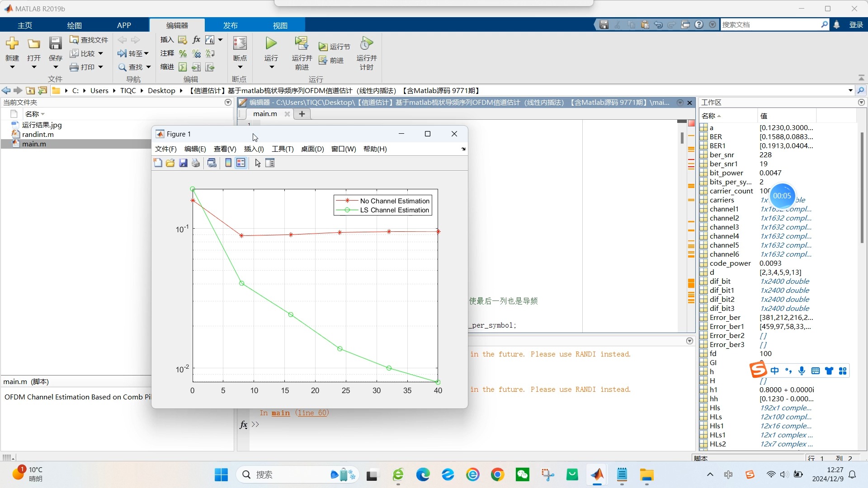Open Property Inspector in figure toolbar
868x488 pixels.
point(270,163)
